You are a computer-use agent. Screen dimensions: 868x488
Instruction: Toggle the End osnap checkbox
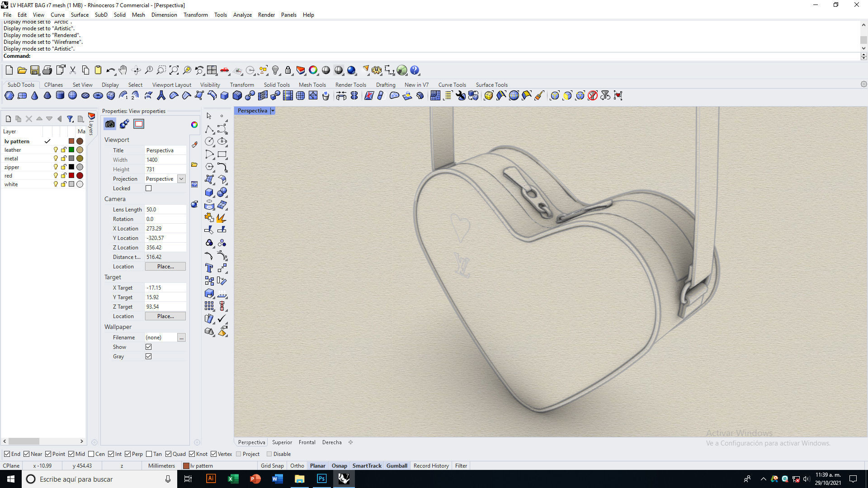coord(7,454)
